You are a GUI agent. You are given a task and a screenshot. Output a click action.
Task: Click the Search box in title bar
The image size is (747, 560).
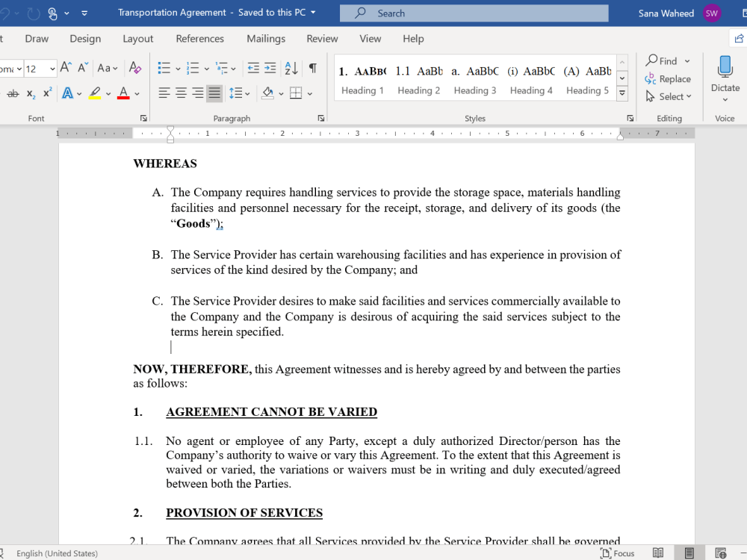pos(474,13)
